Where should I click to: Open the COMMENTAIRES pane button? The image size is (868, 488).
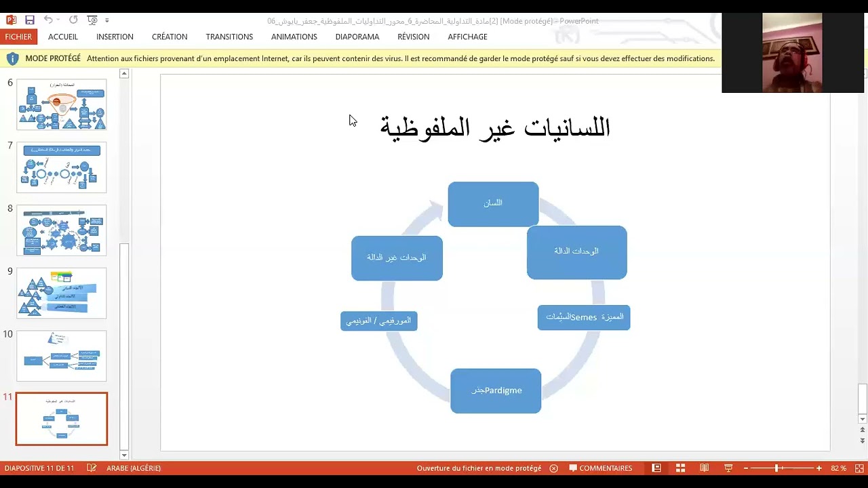pyautogui.click(x=601, y=468)
